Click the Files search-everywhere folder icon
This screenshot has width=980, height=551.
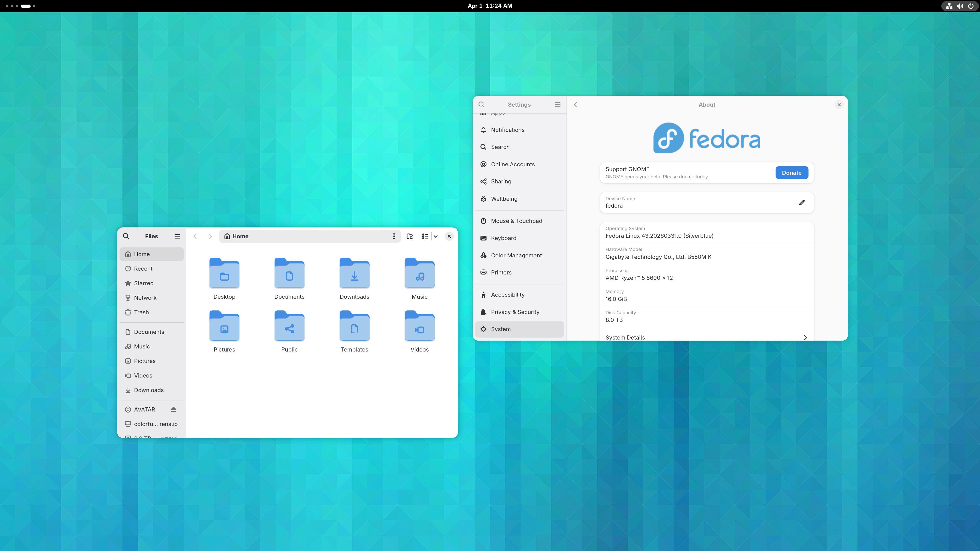coord(410,236)
